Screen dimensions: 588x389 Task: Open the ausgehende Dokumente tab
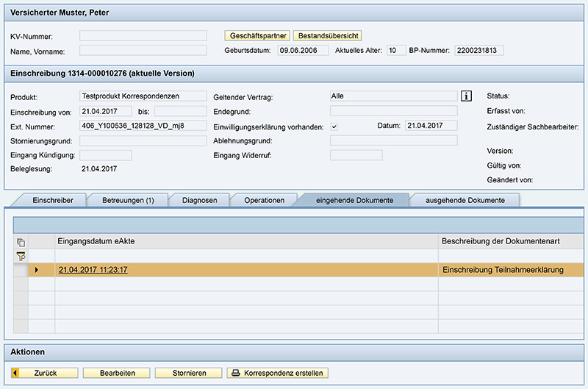click(x=465, y=200)
